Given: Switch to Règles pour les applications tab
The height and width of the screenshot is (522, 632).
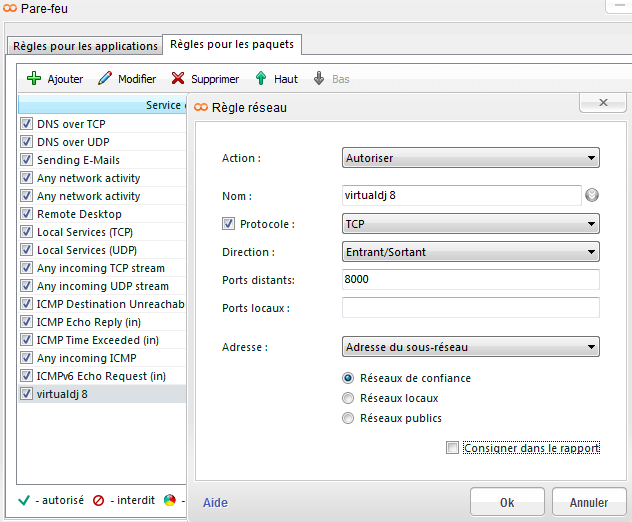Looking at the screenshot, I should coord(85,46).
